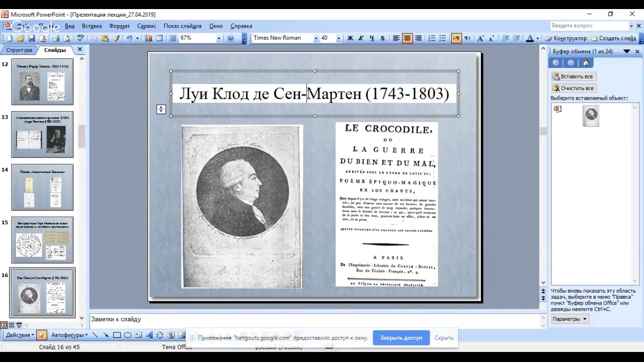Image resolution: width=644 pixels, height=362 pixels.
Task: Open the Times New Roman font dropdown
Action: tap(316, 38)
